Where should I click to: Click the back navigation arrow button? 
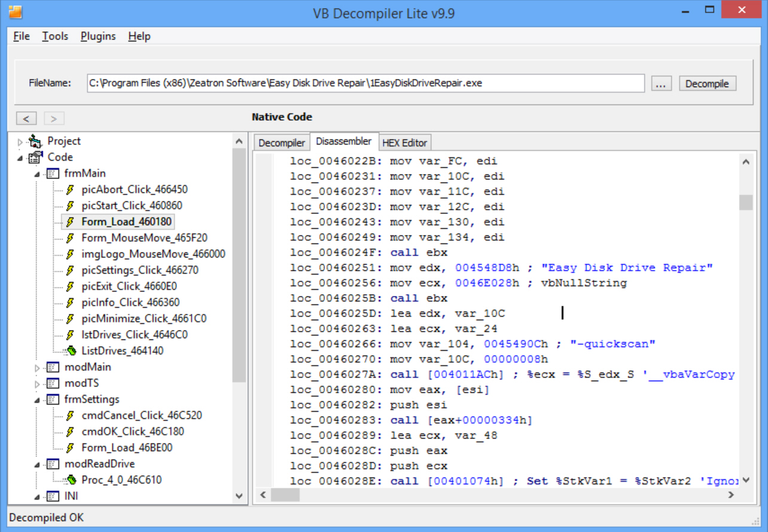26,118
